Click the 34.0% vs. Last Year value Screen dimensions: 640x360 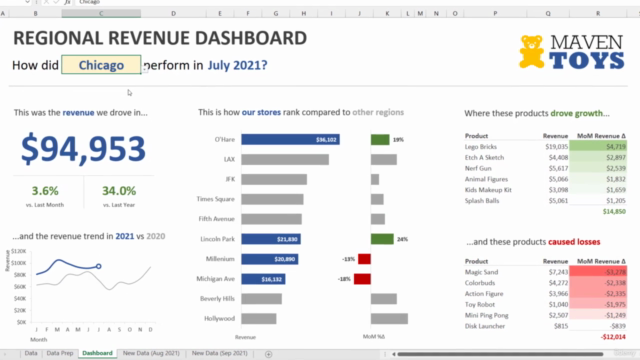pos(119,191)
